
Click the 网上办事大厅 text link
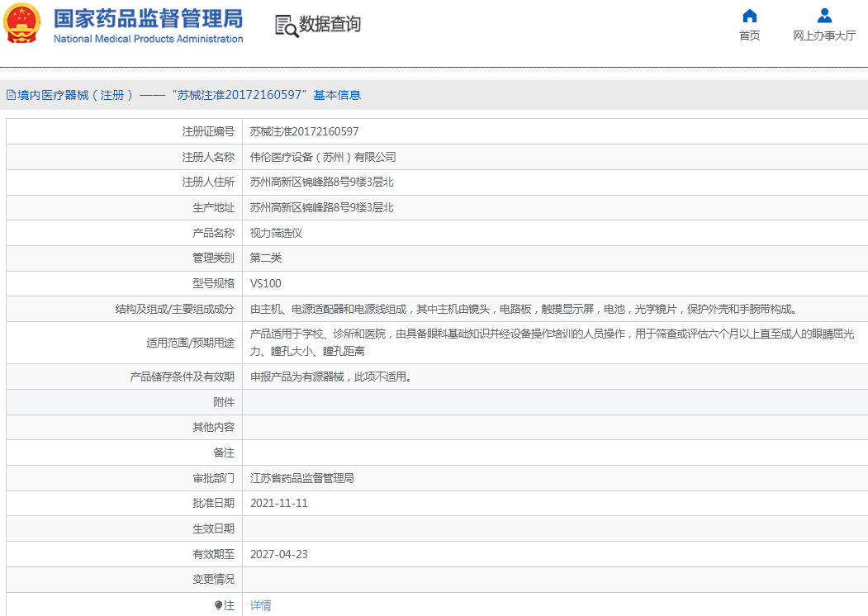click(824, 36)
